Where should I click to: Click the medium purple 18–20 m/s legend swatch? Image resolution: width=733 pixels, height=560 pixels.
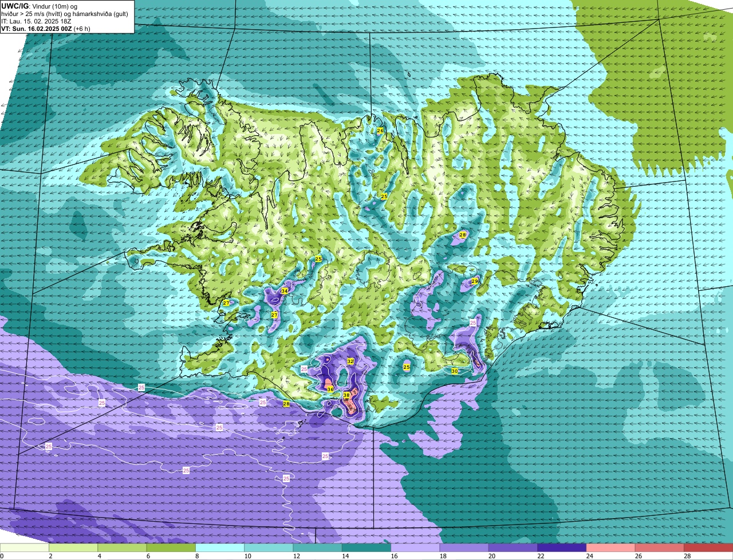(464, 547)
